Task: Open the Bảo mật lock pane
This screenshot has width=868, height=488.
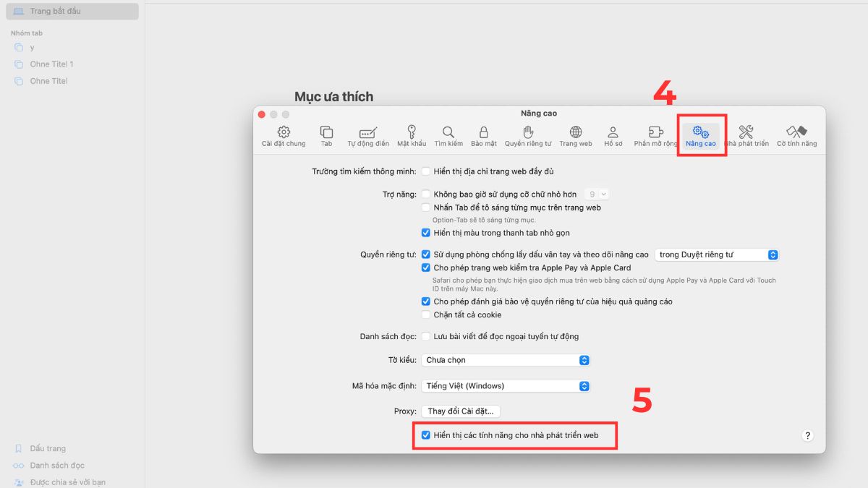Action: [x=484, y=136]
